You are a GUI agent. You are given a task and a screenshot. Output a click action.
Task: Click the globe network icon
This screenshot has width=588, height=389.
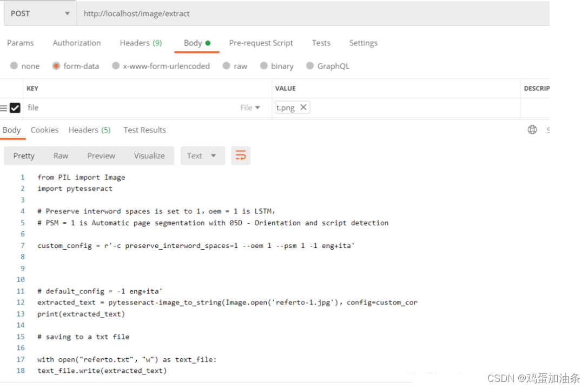pyautogui.click(x=532, y=130)
